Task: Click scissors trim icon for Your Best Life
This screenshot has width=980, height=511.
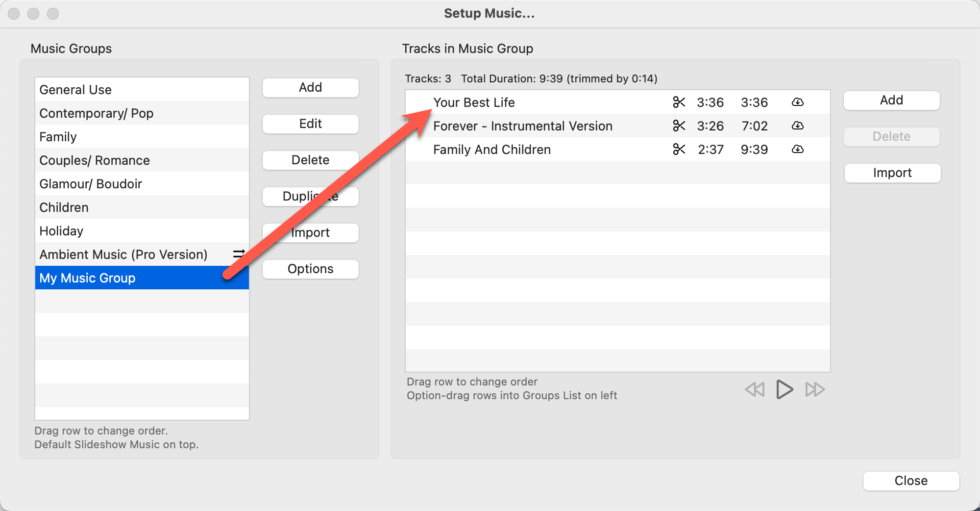Action: [679, 102]
